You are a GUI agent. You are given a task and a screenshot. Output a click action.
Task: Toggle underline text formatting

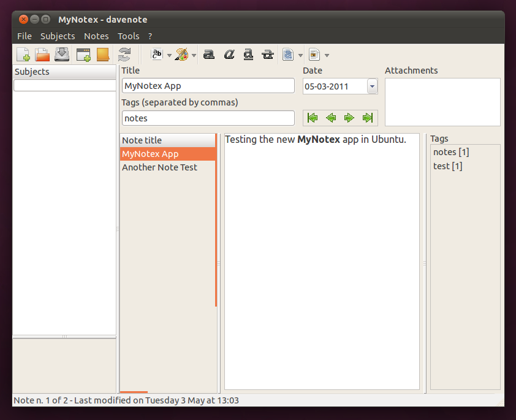click(x=248, y=55)
